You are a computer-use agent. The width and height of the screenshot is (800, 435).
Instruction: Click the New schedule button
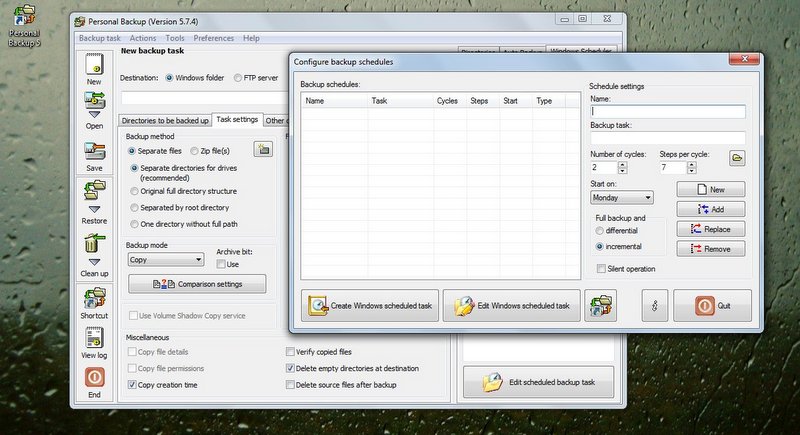pos(711,189)
